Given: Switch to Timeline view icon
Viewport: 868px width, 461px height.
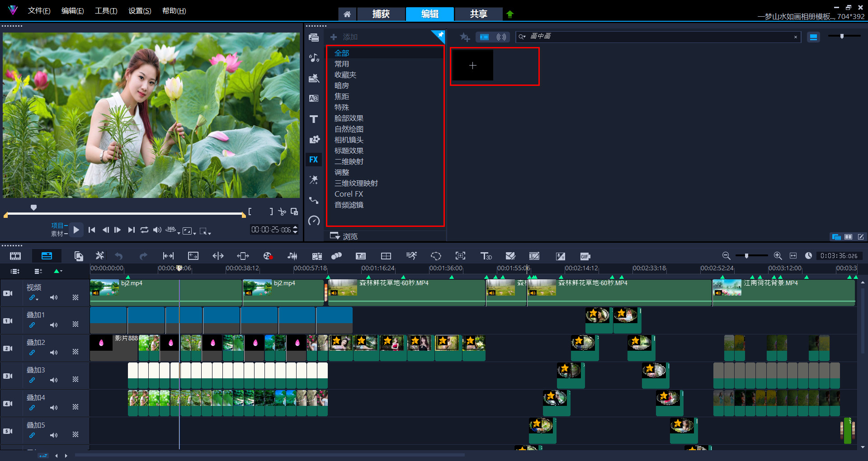Looking at the screenshot, I should point(47,256).
